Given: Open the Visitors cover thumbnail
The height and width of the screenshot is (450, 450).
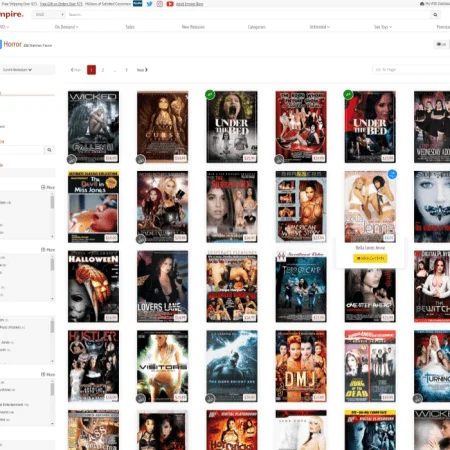Looking at the screenshot, I should [x=162, y=366].
